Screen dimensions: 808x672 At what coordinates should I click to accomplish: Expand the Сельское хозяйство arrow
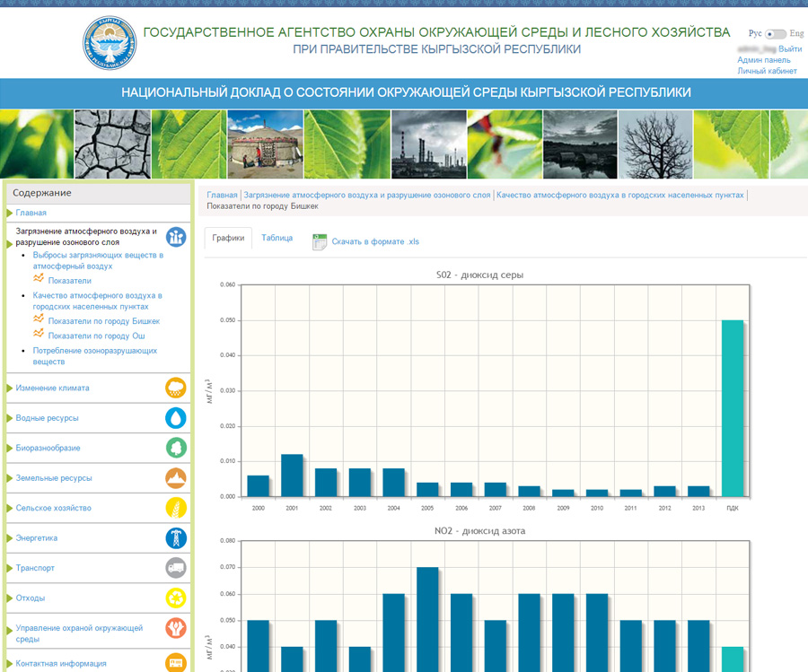pyautogui.click(x=9, y=508)
